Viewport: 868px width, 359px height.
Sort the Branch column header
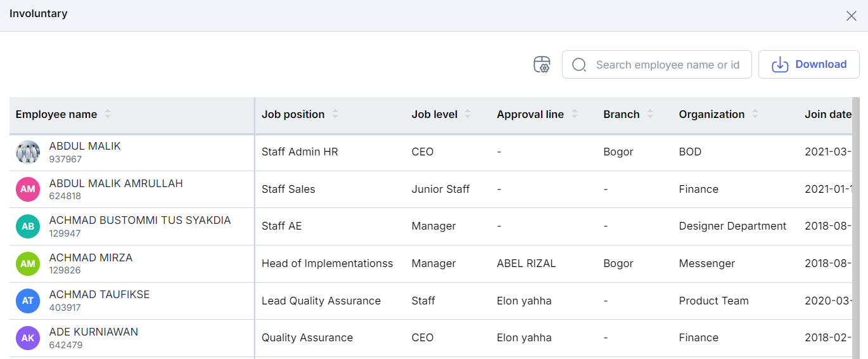coord(650,114)
